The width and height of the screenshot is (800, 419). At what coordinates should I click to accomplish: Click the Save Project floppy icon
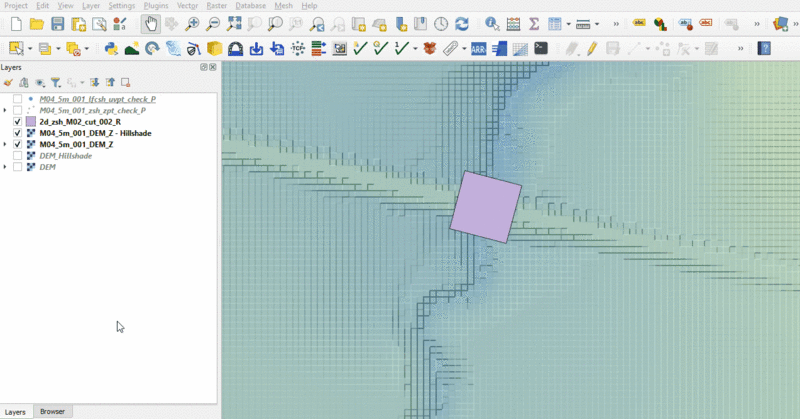pos(57,23)
